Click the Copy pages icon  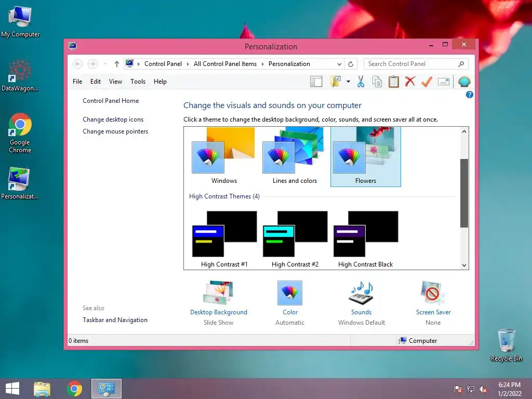pos(377,82)
